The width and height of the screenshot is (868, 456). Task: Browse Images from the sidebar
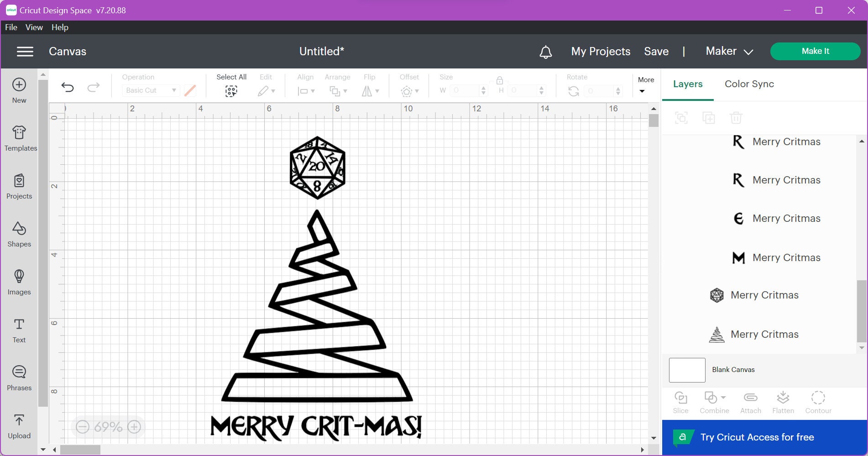[19, 282]
